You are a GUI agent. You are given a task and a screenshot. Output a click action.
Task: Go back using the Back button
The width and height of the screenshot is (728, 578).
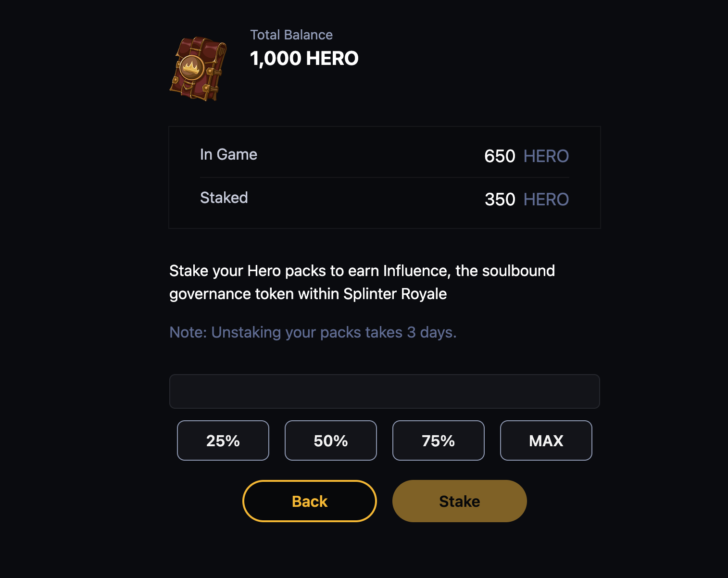310,501
